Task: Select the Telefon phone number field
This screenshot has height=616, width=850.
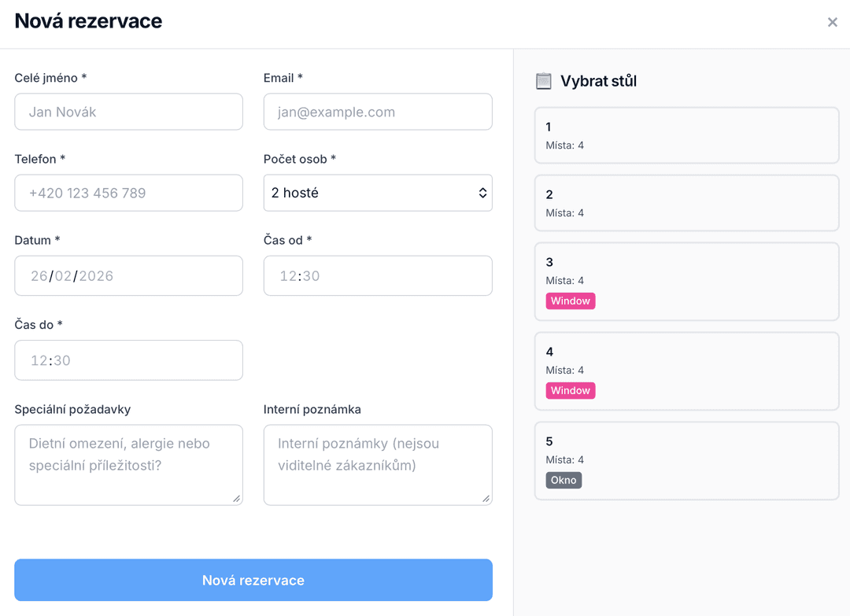Action: coord(128,193)
